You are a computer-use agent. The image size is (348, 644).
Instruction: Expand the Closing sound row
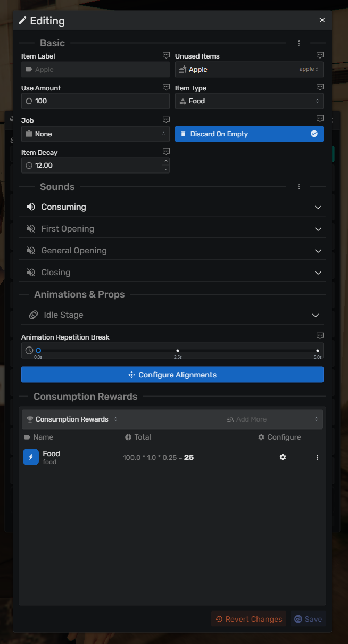(172, 273)
